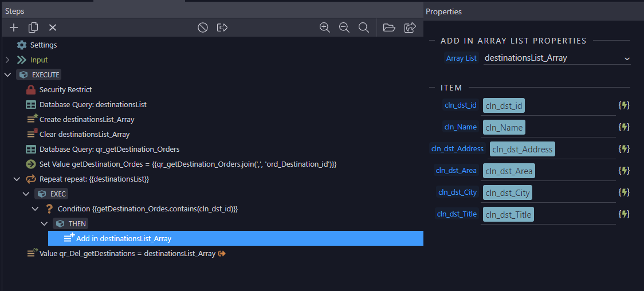Click the disable step circle-slash icon

click(x=203, y=27)
